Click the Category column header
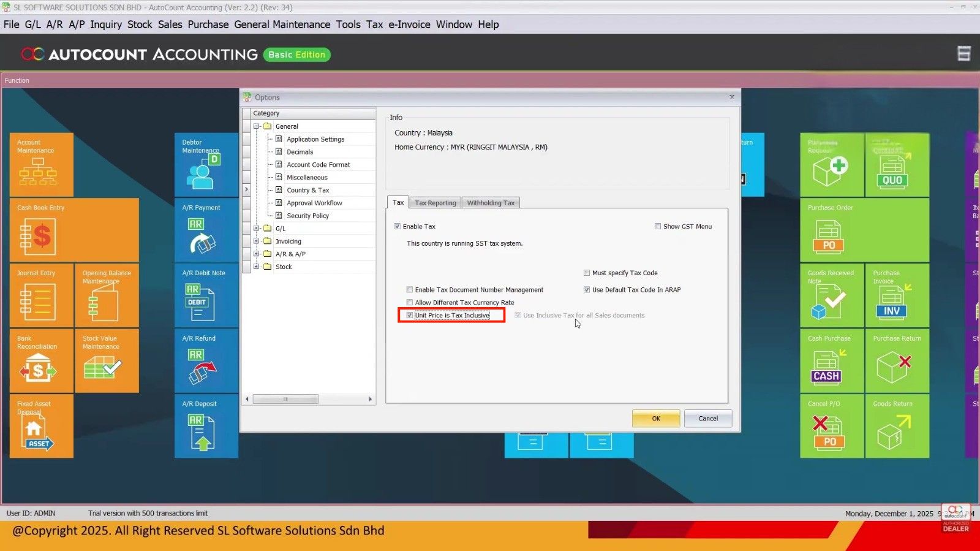This screenshot has height=551, width=980. (x=313, y=113)
